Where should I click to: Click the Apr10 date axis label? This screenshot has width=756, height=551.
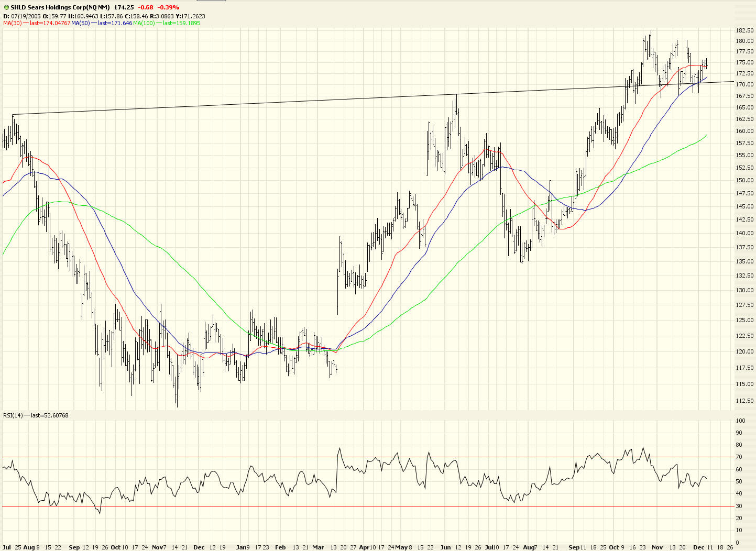[x=367, y=547]
